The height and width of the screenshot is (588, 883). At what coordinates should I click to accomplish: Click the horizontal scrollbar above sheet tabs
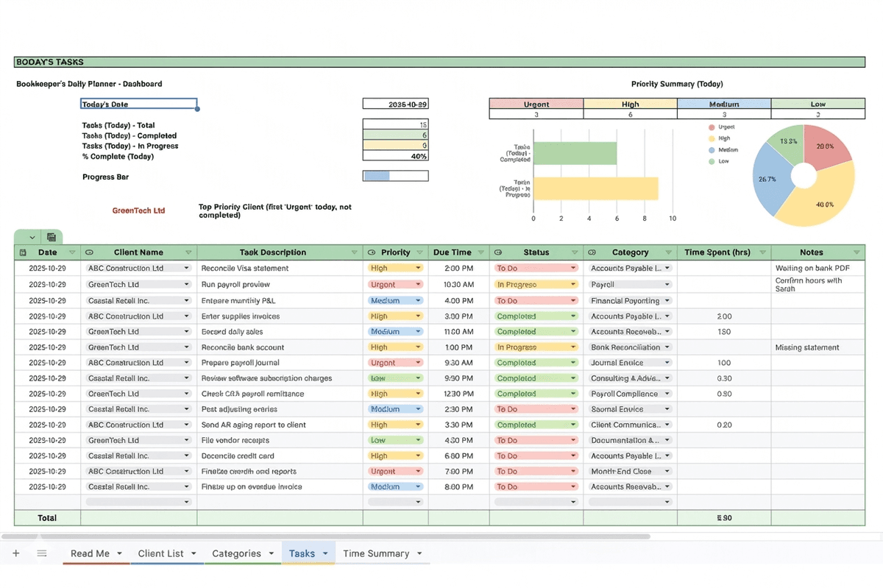click(325, 536)
